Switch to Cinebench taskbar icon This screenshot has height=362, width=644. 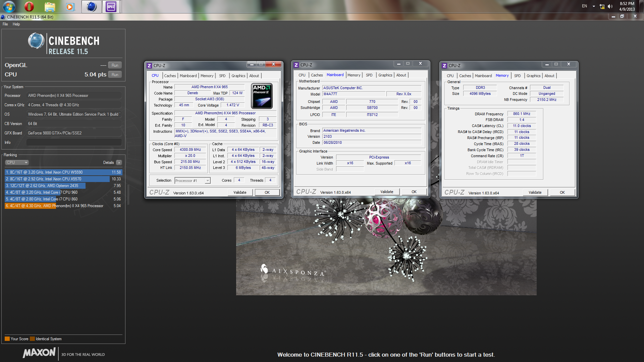[91, 6]
